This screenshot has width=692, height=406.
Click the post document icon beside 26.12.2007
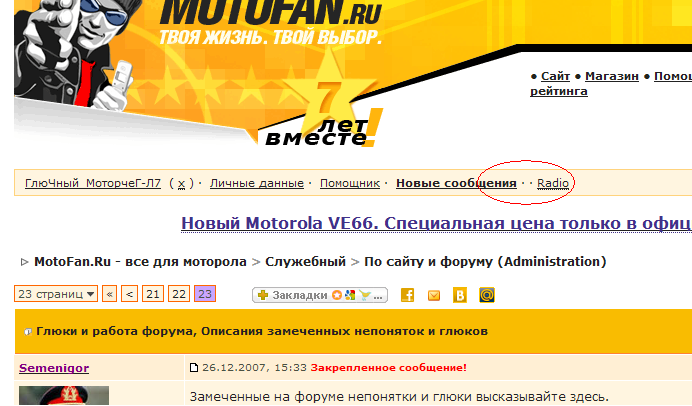click(194, 367)
